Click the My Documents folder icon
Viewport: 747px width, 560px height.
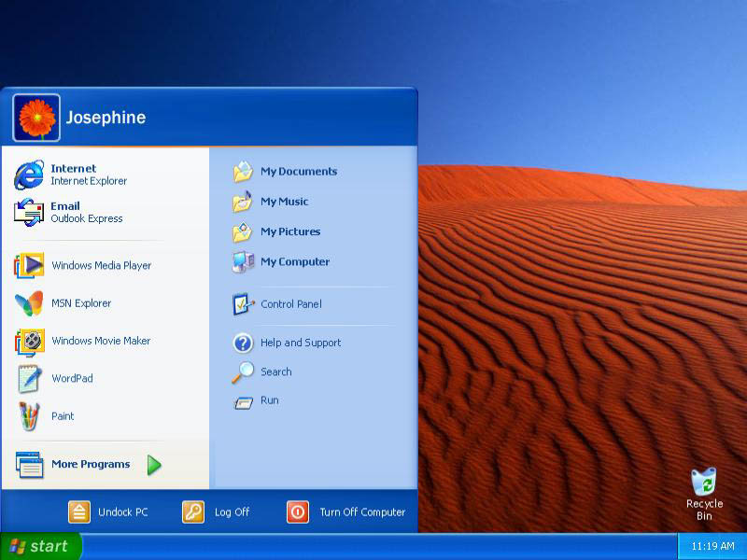[x=243, y=172]
